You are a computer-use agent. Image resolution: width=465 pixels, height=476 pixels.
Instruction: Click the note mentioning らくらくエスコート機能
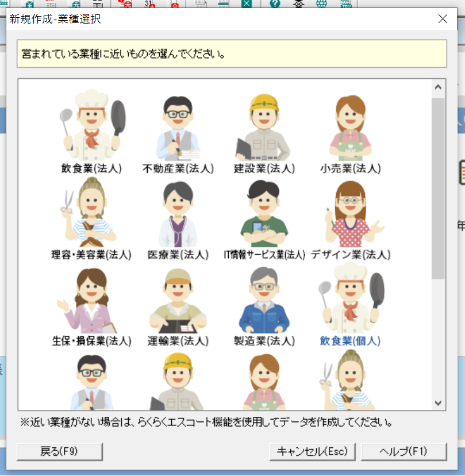(x=206, y=422)
